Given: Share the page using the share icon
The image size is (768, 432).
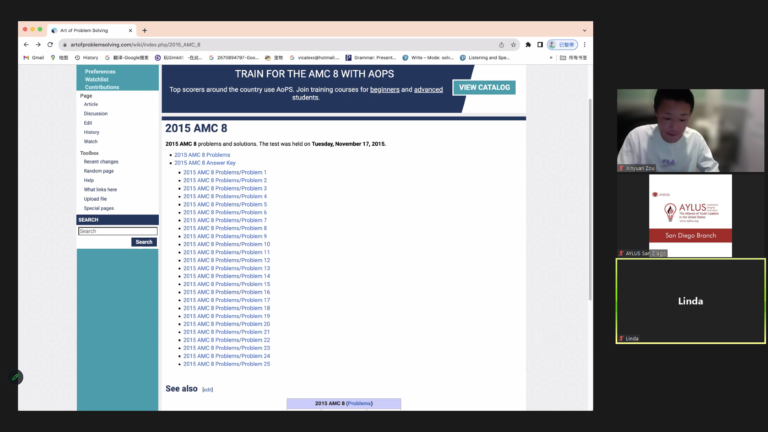Looking at the screenshot, I should click(501, 45).
